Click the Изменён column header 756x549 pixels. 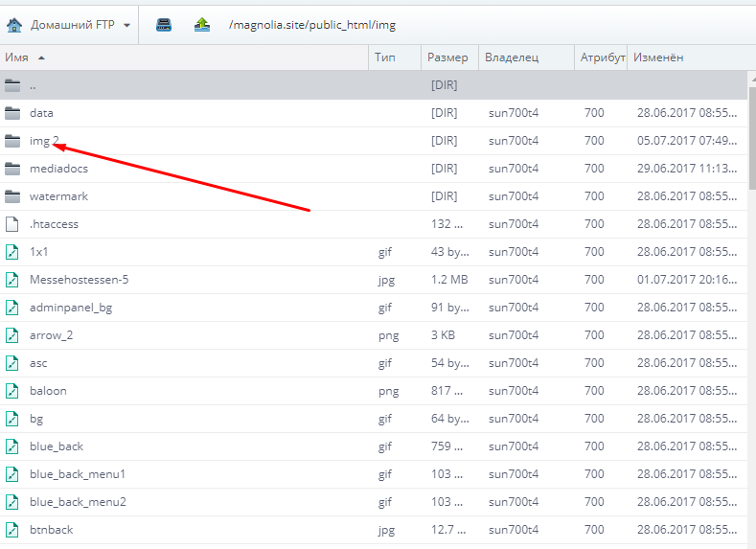(x=656, y=57)
